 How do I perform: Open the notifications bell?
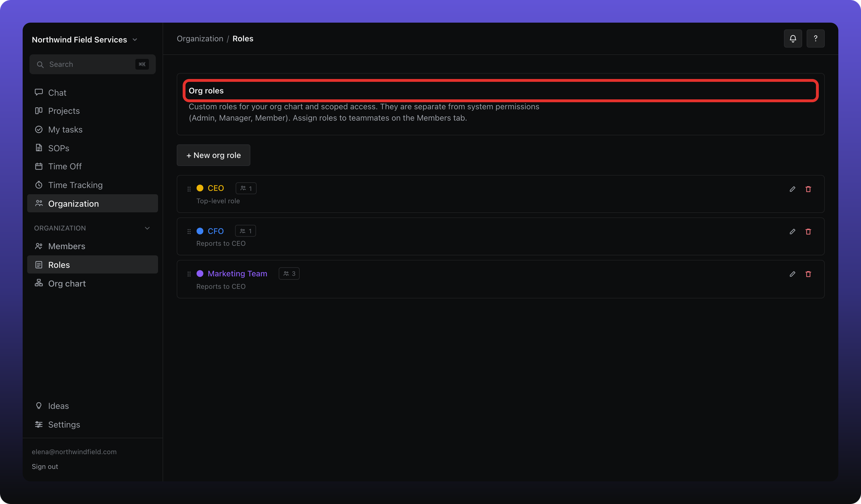coord(793,39)
